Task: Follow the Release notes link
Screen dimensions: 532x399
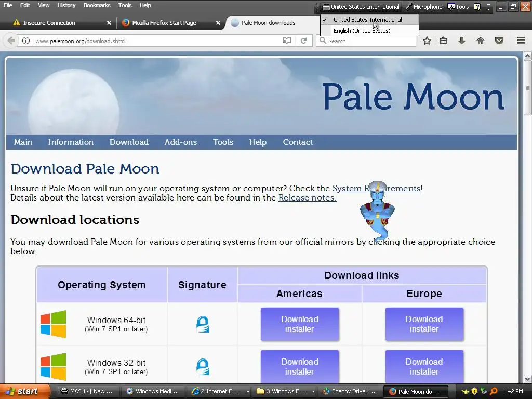Action: point(307,198)
